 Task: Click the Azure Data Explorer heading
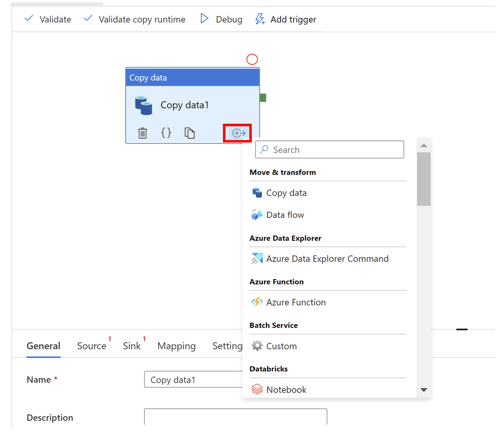click(x=286, y=238)
